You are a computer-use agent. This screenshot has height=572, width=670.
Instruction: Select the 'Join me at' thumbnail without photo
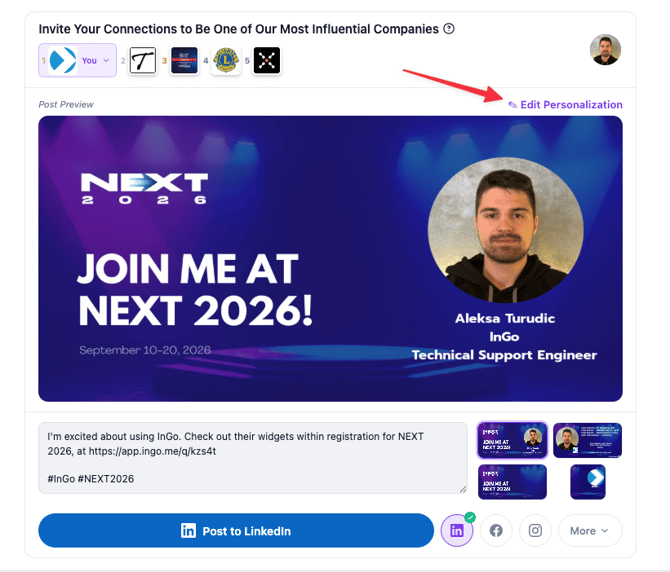512,481
